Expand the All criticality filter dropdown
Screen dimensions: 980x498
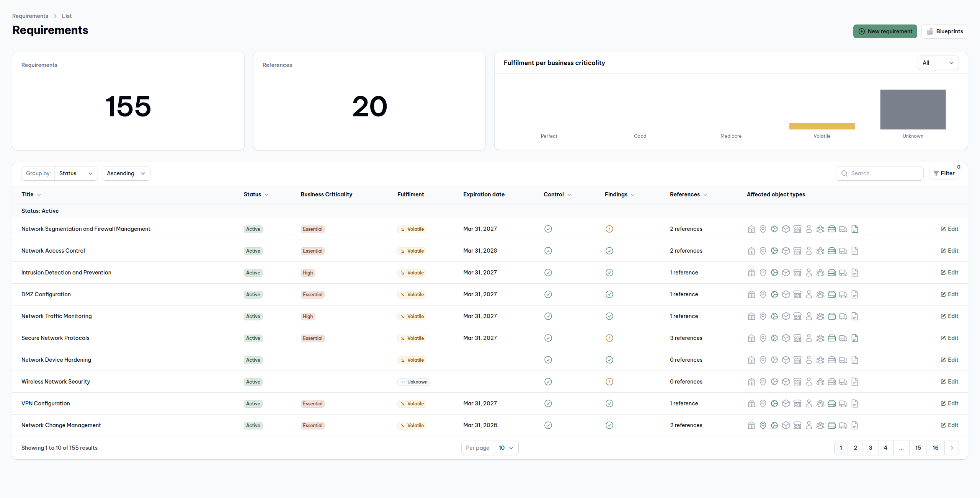(938, 63)
